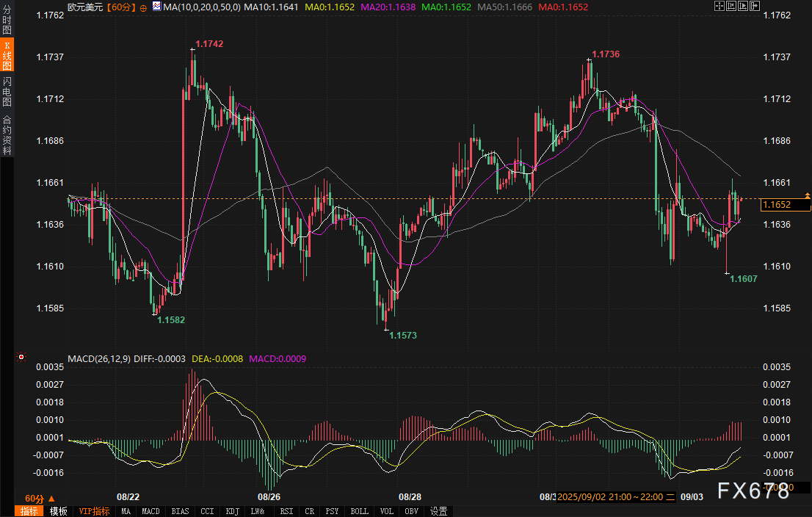Open the 60分 period selector at bottom left
Image resolution: width=812 pixels, height=517 pixels.
40,498
